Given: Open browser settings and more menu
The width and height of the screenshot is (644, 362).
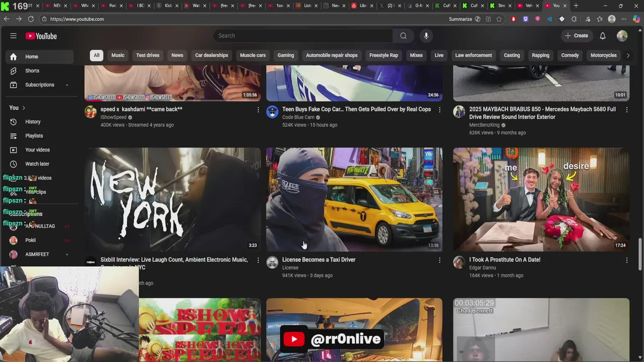Looking at the screenshot, I should pos(624,19).
